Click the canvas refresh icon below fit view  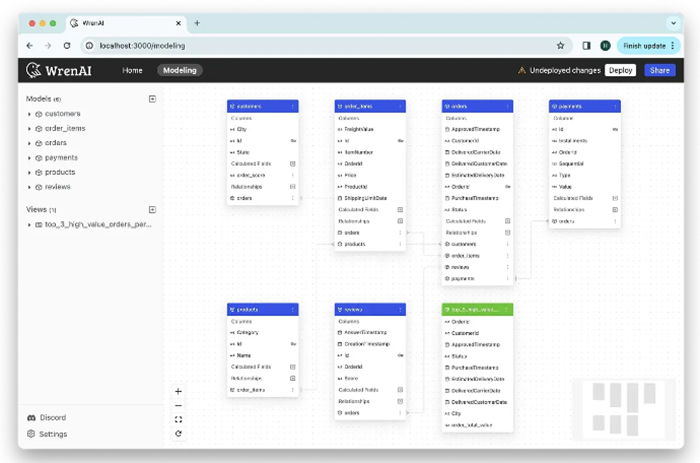tap(178, 433)
